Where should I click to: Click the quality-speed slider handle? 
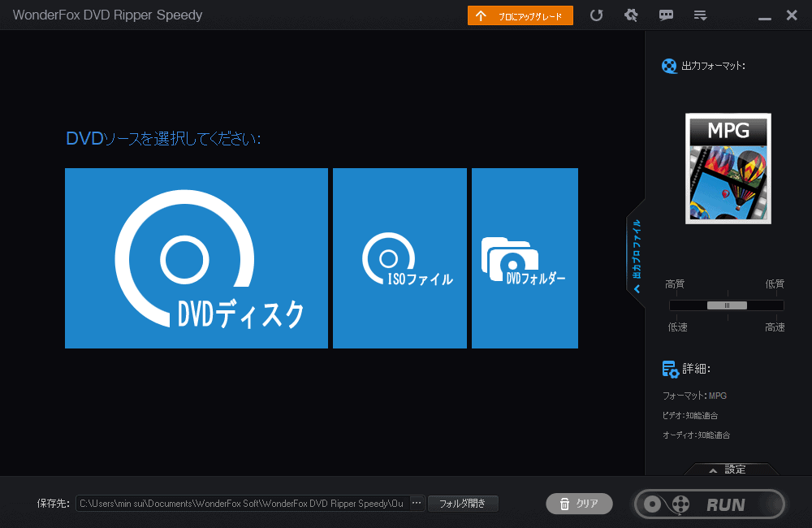pyautogui.click(x=727, y=305)
